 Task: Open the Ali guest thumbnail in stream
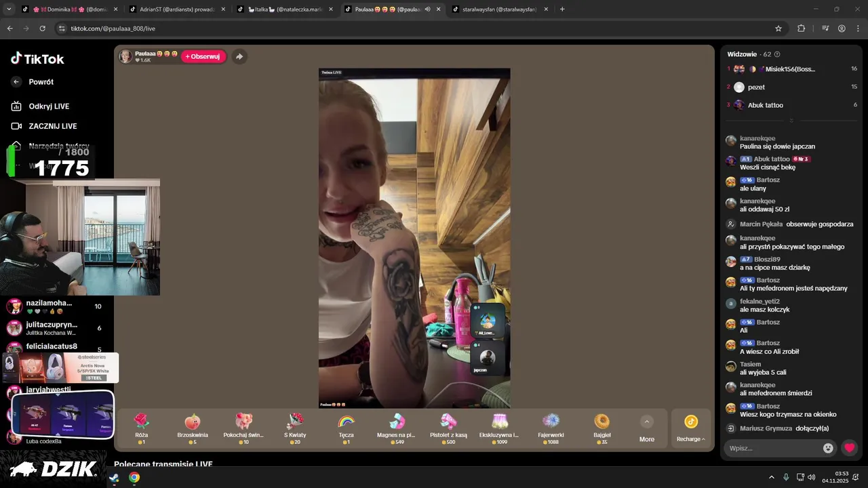tap(488, 321)
